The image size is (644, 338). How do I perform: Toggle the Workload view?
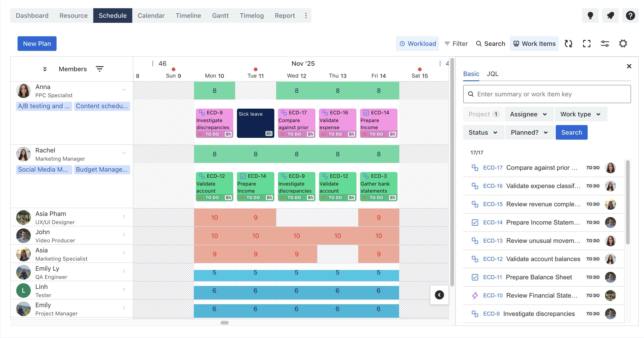pyautogui.click(x=417, y=43)
